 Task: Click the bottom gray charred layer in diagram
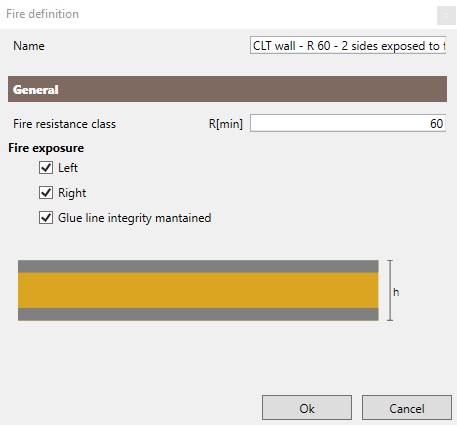(x=198, y=314)
